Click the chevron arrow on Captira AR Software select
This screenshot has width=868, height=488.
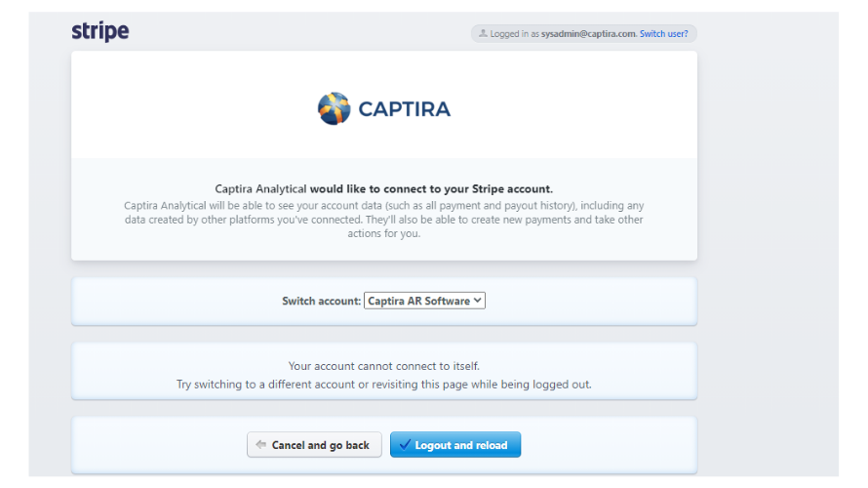(x=477, y=302)
